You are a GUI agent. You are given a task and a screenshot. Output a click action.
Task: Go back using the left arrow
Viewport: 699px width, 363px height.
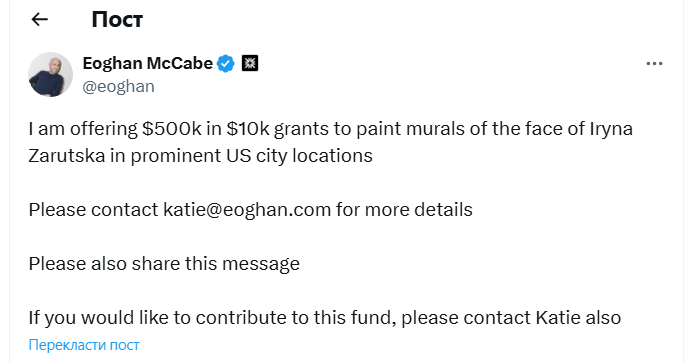[x=40, y=19]
